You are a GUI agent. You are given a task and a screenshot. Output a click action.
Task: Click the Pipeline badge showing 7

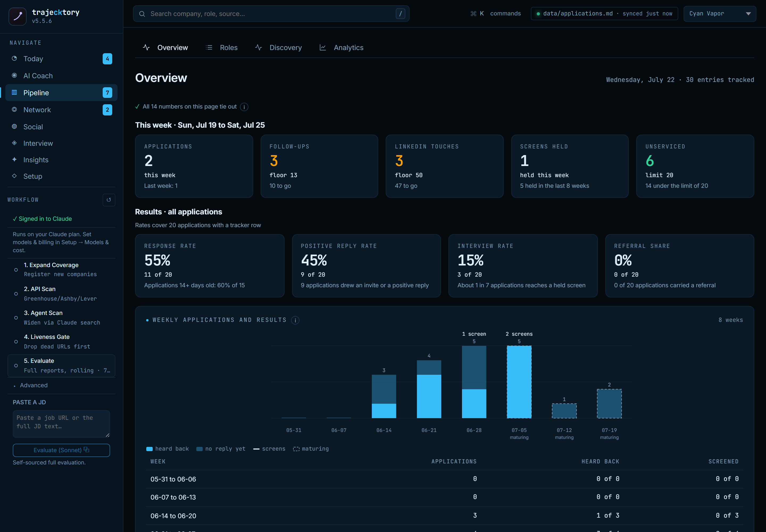coord(107,93)
